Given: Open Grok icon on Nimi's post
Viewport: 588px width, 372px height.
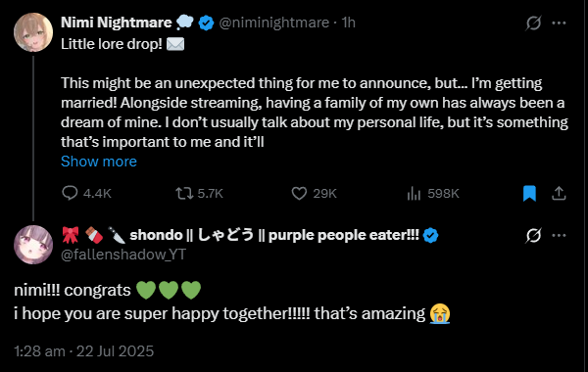Looking at the screenshot, I should (533, 23).
